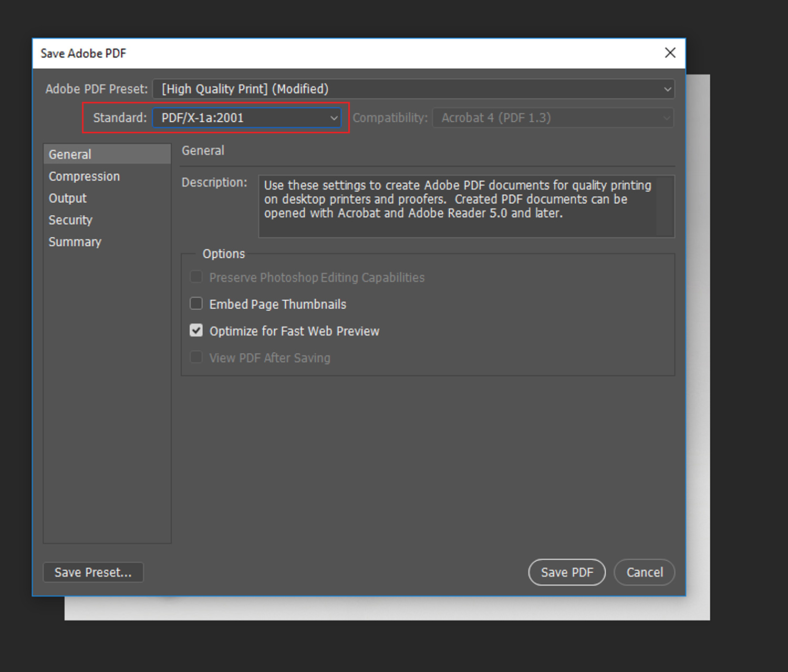This screenshot has width=788, height=672.
Task: Click the Standard dropdown chevron arrow
Action: click(x=334, y=118)
